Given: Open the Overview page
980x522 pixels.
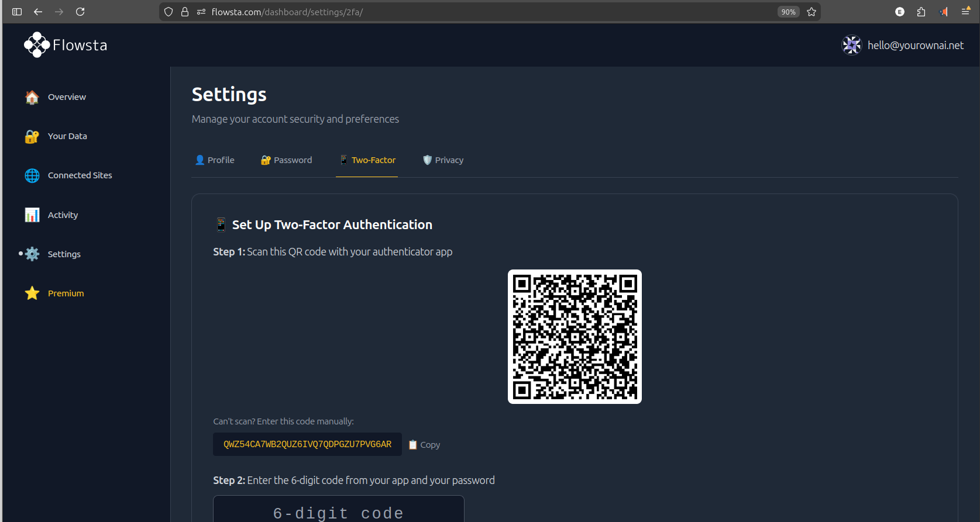Looking at the screenshot, I should pyautogui.click(x=67, y=97).
